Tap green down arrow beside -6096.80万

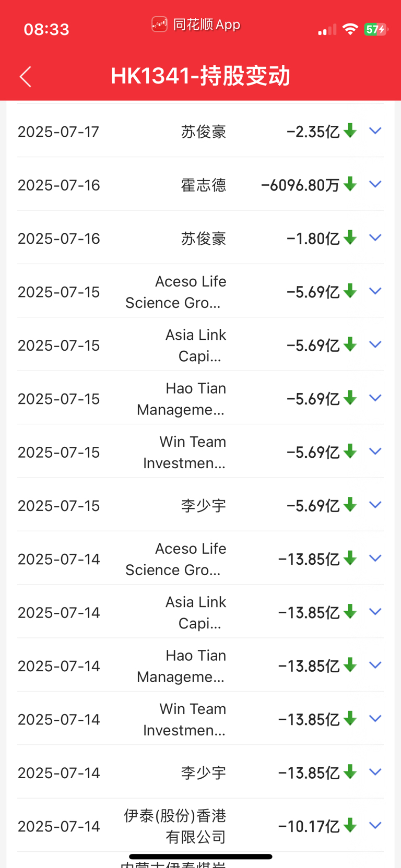point(350,184)
